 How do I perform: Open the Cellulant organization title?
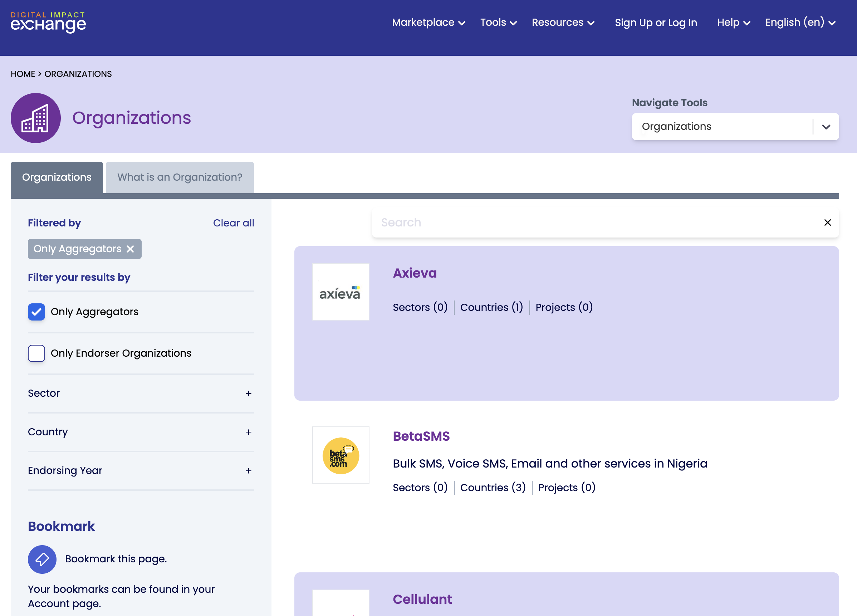click(422, 600)
